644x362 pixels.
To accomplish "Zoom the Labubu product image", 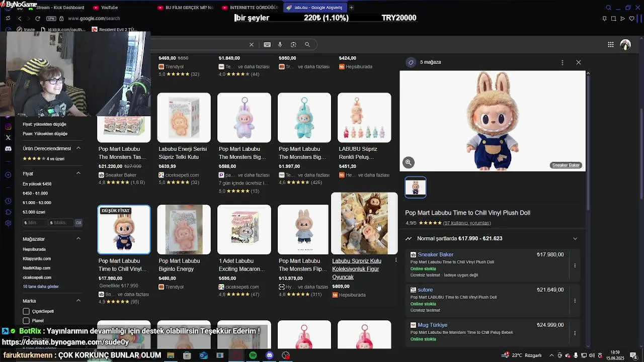I will pyautogui.click(x=409, y=162).
